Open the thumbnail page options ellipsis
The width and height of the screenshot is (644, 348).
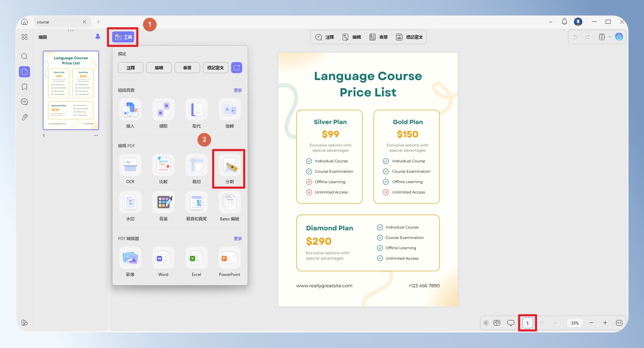96,136
